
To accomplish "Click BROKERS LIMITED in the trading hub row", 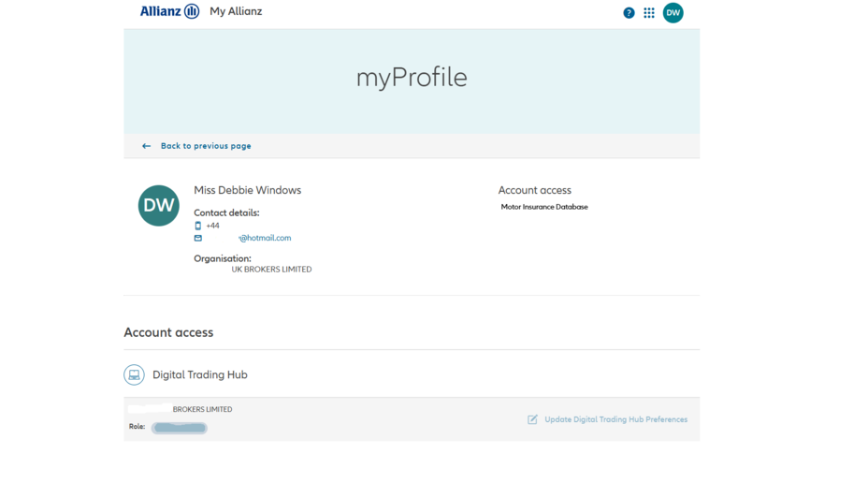I will 202,409.
